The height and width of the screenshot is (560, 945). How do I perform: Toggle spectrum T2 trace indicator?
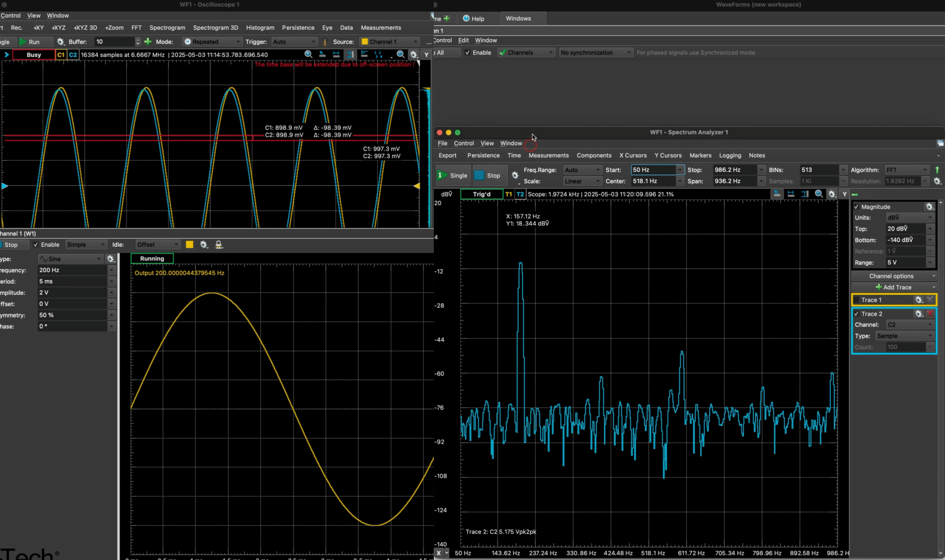pyautogui.click(x=520, y=194)
